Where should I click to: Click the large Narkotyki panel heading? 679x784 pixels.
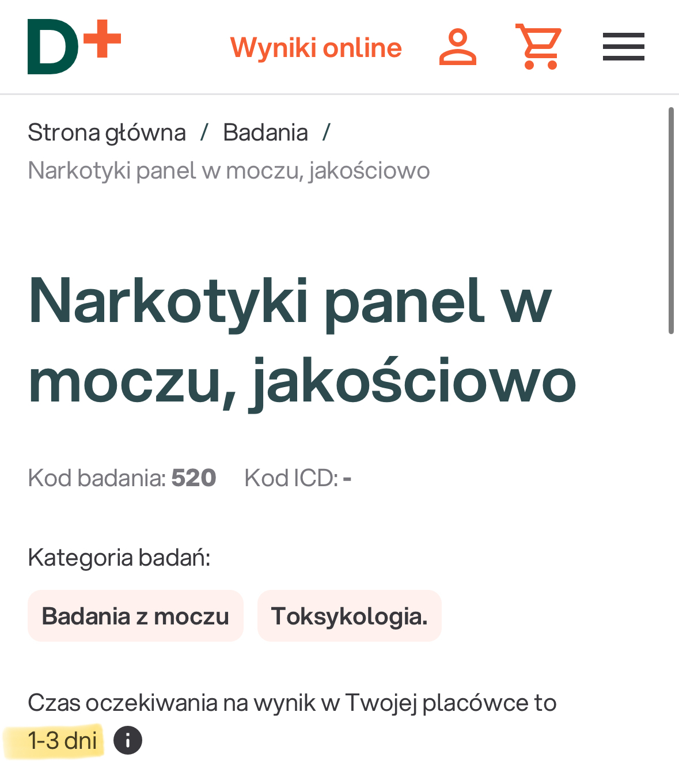(x=302, y=340)
